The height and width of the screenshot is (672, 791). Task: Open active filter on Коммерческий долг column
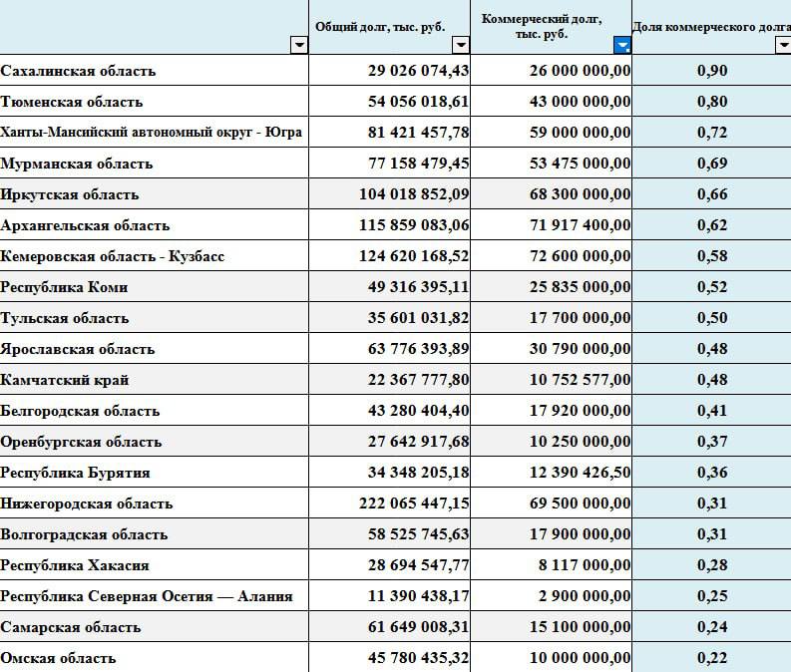click(622, 45)
